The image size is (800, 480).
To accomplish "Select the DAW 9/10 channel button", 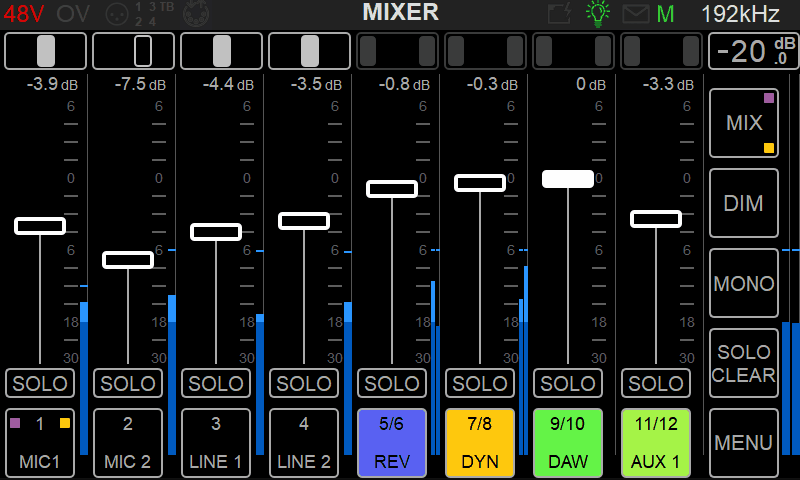I will point(568,442).
